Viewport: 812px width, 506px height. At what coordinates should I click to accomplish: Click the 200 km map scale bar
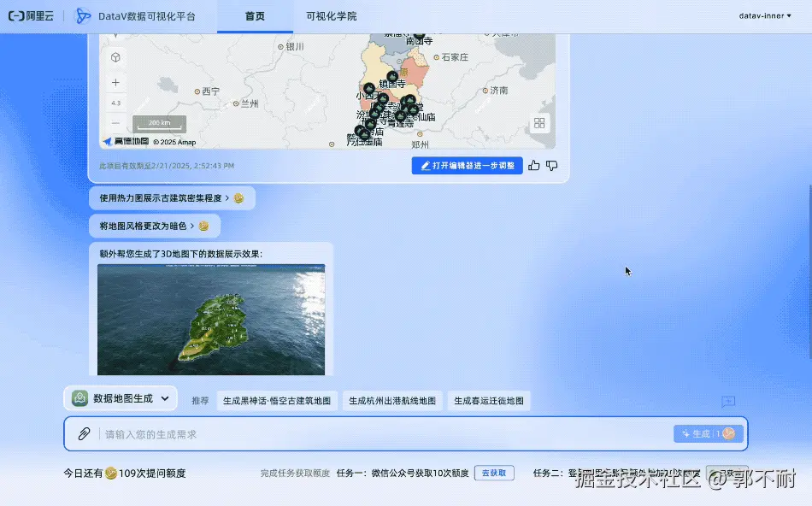point(160,122)
